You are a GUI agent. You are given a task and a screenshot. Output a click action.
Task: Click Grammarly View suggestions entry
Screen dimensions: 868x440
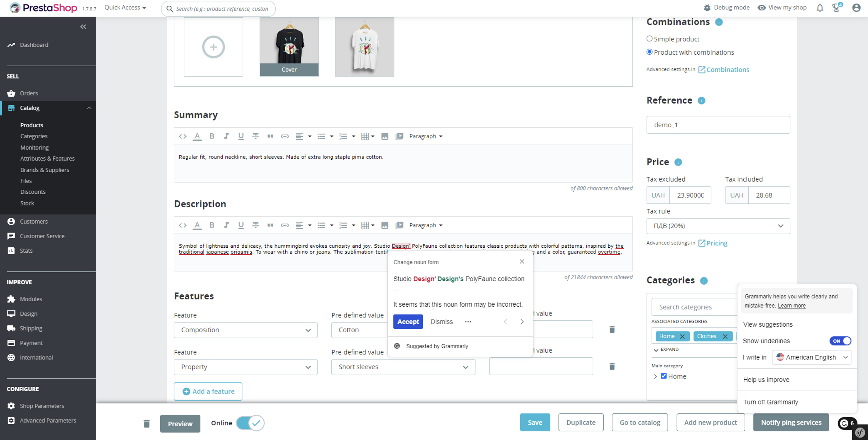point(768,324)
